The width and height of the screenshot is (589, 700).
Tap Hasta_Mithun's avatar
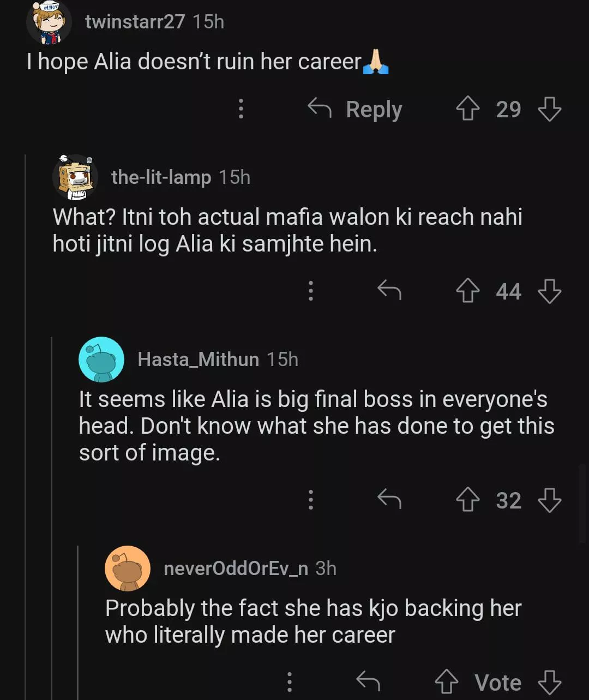101,359
